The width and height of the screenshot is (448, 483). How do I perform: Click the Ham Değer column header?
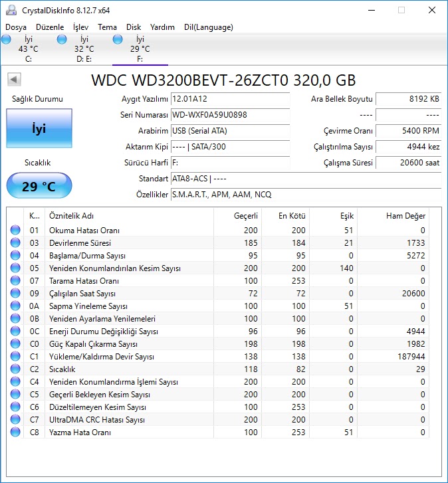tap(393, 216)
